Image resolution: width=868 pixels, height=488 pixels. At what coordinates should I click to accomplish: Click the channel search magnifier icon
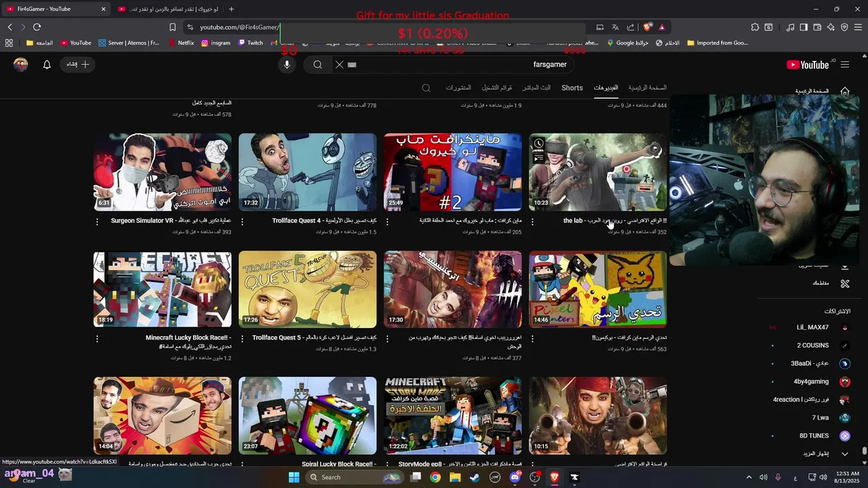(x=426, y=88)
